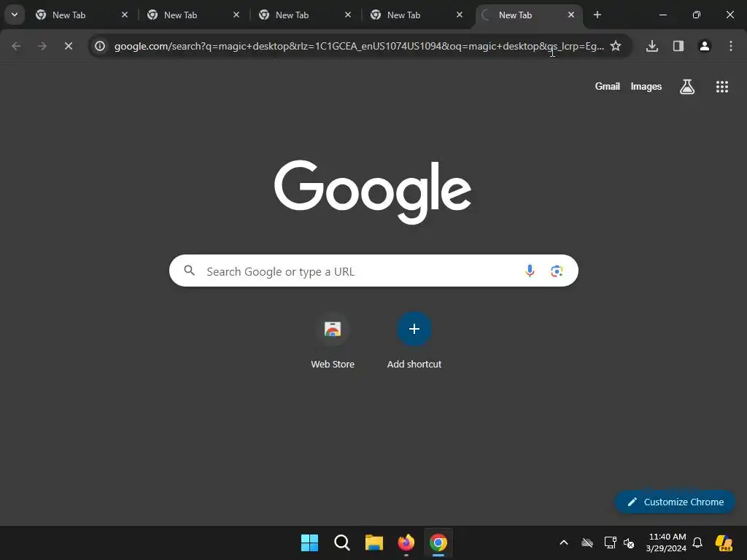The height and width of the screenshot is (560, 747).
Task: Start voice search with the microphone
Action: [x=530, y=271]
